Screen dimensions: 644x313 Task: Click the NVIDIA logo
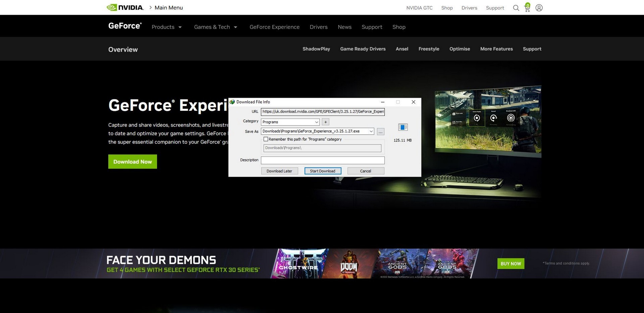[125, 7]
